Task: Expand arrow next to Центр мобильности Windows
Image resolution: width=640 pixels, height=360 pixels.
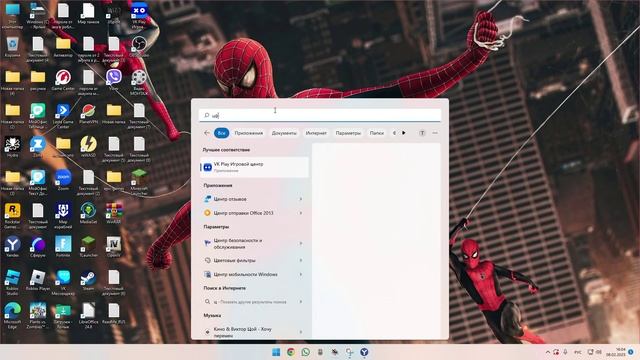Action: pos(301,274)
